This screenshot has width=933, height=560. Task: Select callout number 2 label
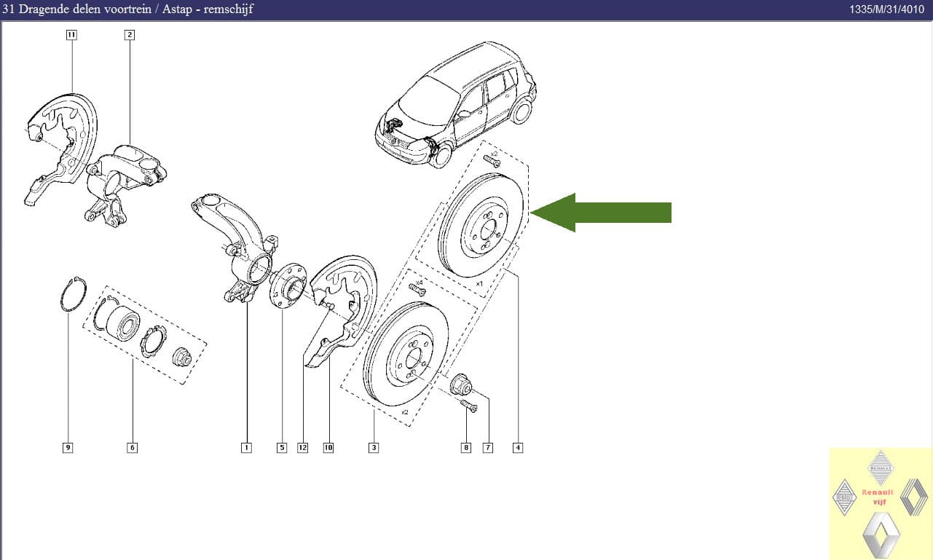click(x=129, y=34)
